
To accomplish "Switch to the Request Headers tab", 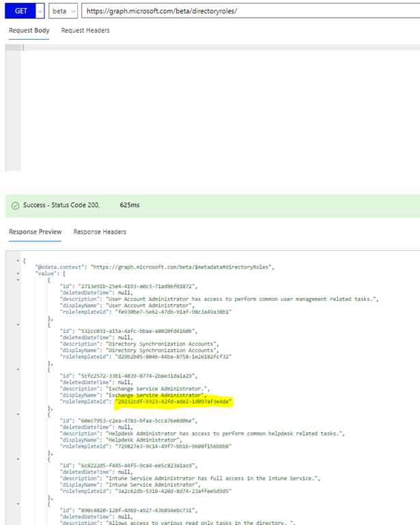I will click(85, 31).
